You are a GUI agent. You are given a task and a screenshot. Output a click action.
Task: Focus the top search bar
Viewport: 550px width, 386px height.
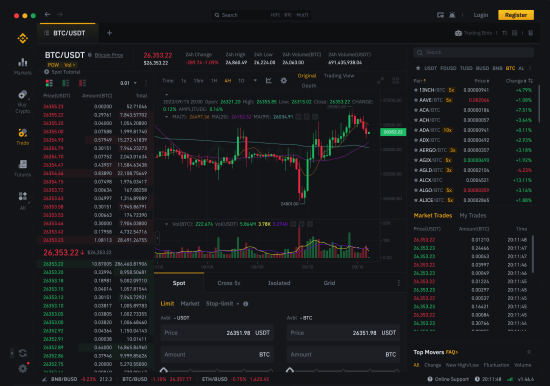click(261, 15)
